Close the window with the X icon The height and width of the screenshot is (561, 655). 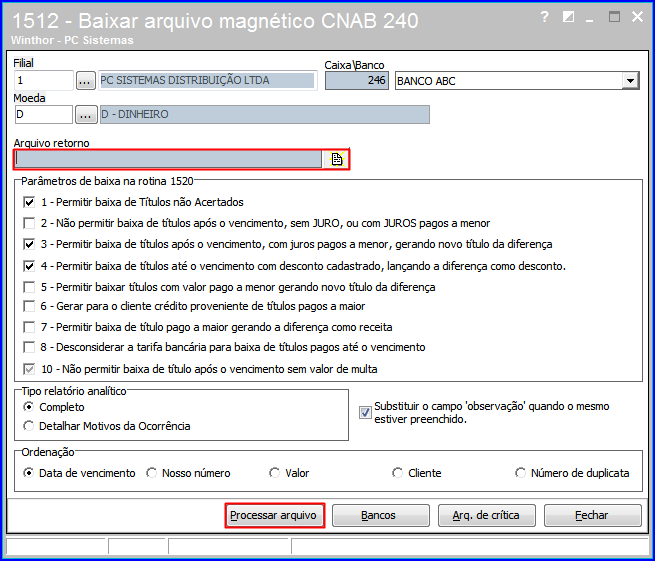point(637,17)
